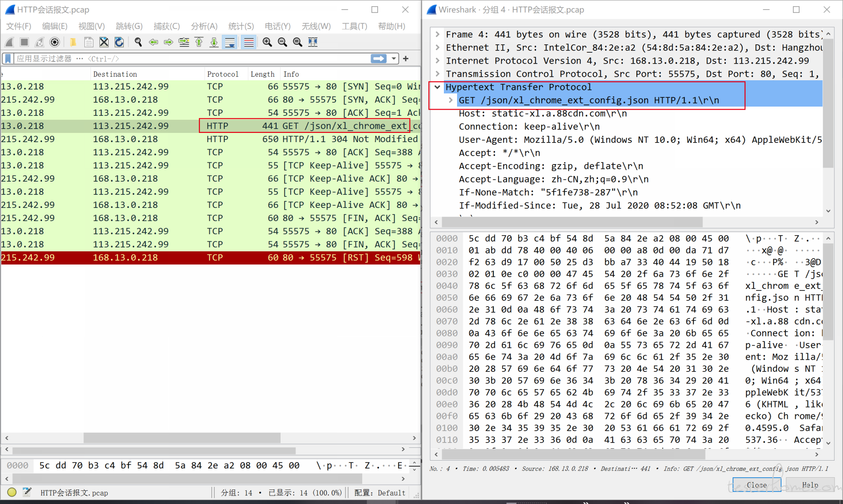Click the close capture file icon
Image resolution: width=843 pixels, height=504 pixels.
(x=104, y=42)
